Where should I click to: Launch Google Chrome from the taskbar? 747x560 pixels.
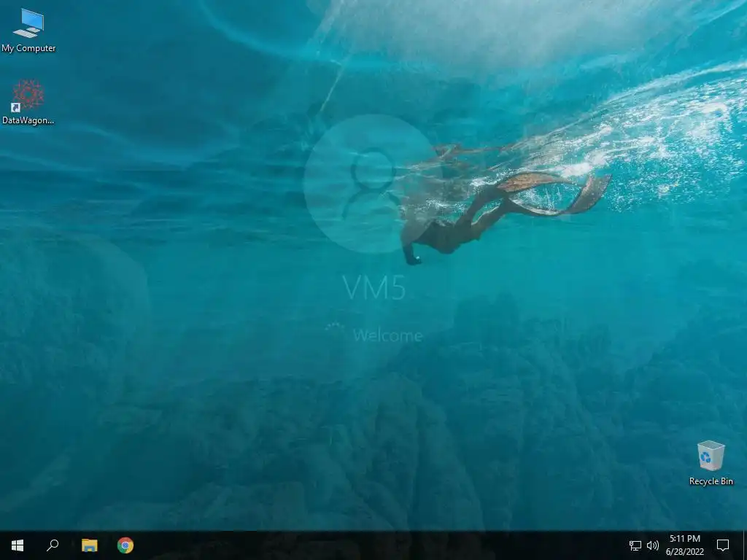(x=125, y=545)
